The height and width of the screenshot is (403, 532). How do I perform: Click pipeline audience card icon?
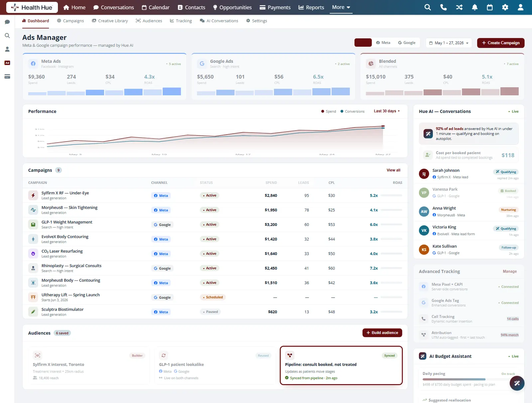click(290, 355)
